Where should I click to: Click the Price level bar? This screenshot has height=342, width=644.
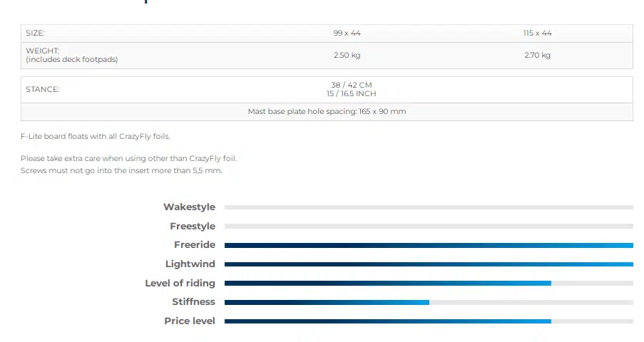(x=429, y=321)
